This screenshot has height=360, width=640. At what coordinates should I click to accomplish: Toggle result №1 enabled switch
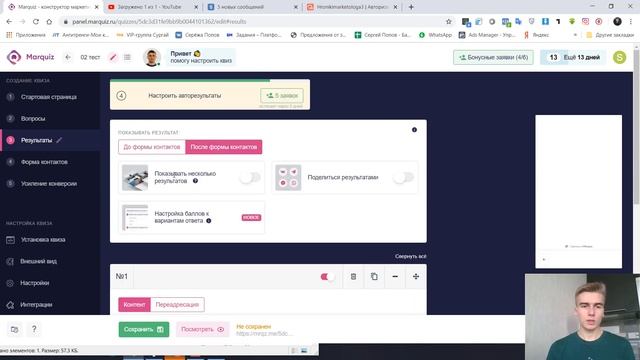click(x=327, y=277)
